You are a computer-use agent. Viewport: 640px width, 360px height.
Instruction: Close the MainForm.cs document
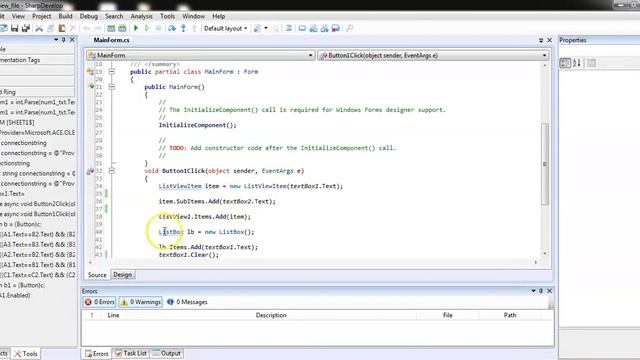tap(549, 40)
